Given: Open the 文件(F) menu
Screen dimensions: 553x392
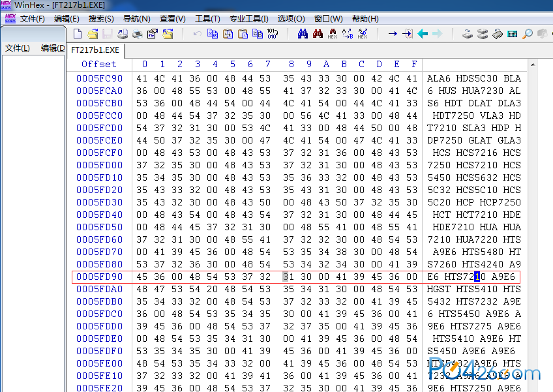Looking at the screenshot, I should (x=33, y=19).
